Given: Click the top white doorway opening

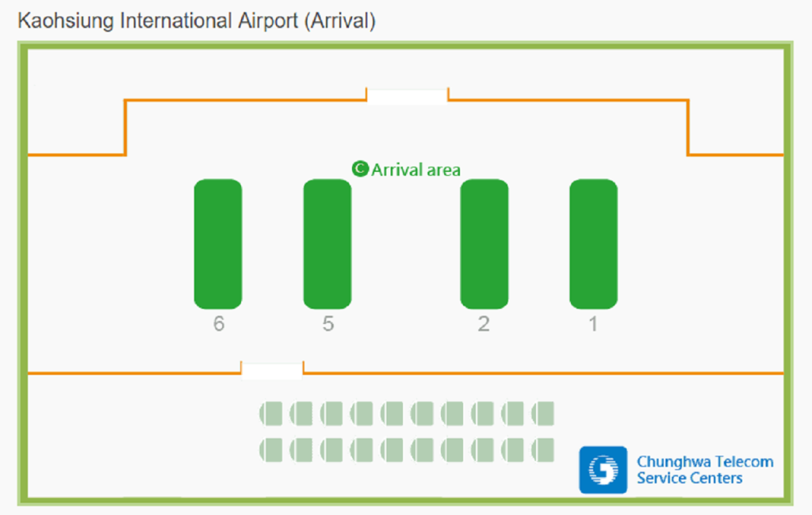Looking at the screenshot, I should tap(408, 97).
